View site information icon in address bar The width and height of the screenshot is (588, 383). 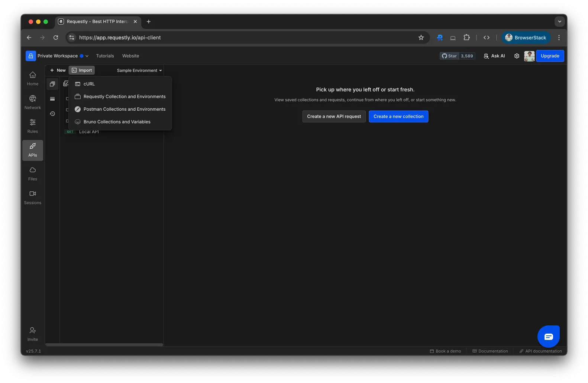[x=72, y=38]
